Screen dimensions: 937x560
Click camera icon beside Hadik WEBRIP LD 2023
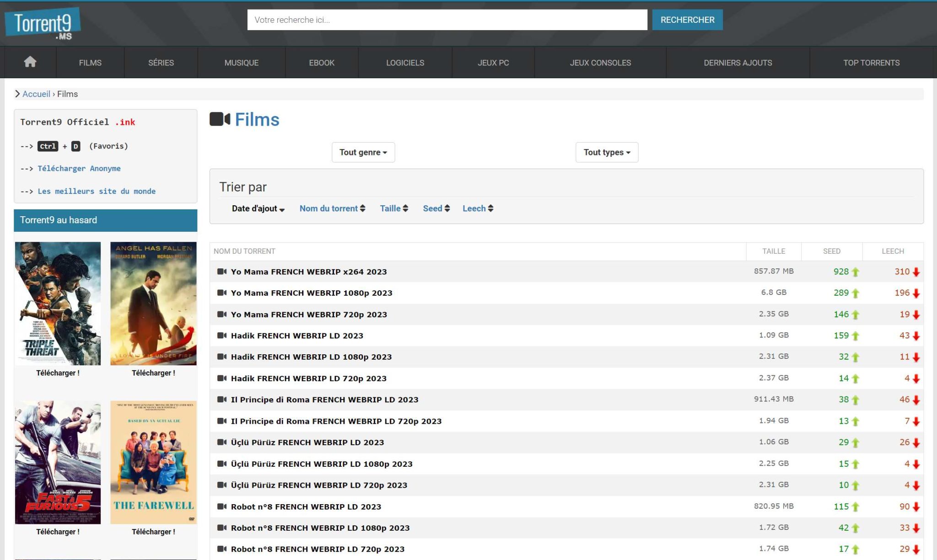[222, 336]
